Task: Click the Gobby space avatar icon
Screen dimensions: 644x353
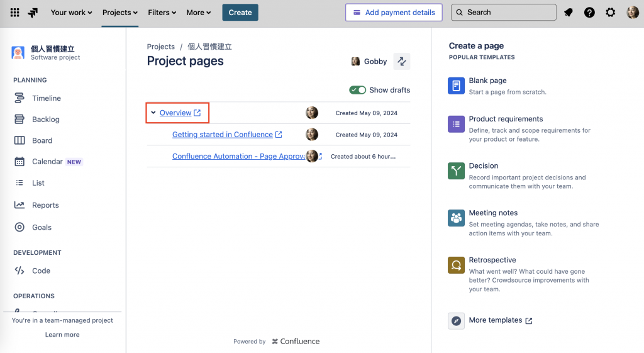Action: [355, 61]
